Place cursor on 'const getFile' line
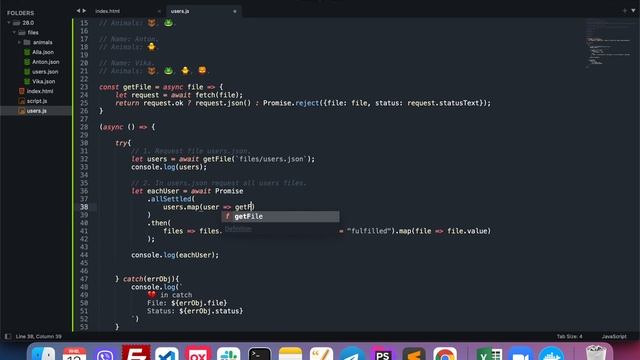640x360 pixels. (x=161, y=87)
